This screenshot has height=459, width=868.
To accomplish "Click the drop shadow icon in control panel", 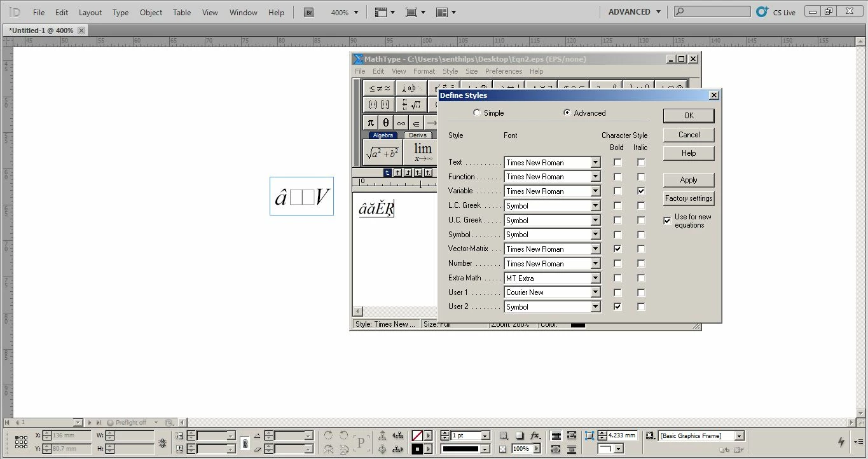I will click(x=520, y=436).
